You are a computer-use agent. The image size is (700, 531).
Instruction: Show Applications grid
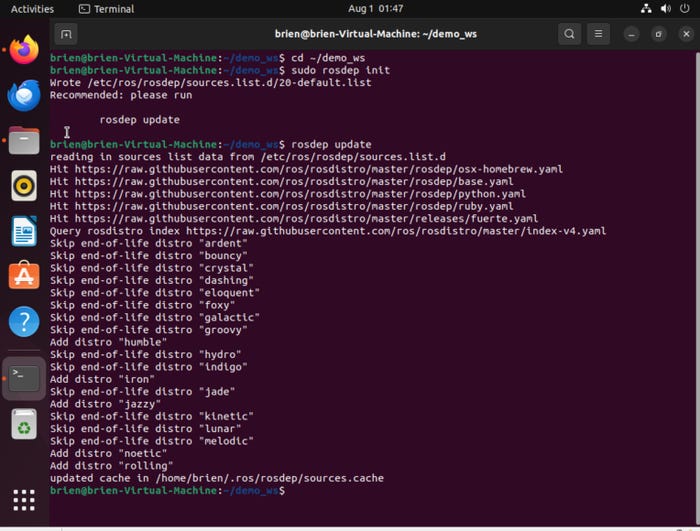pos(24,500)
